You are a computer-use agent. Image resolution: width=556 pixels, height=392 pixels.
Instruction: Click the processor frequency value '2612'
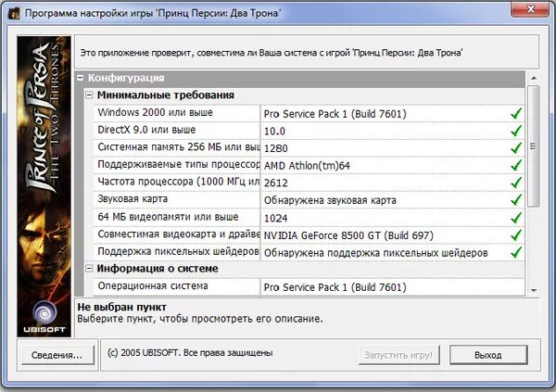tap(276, 183)
